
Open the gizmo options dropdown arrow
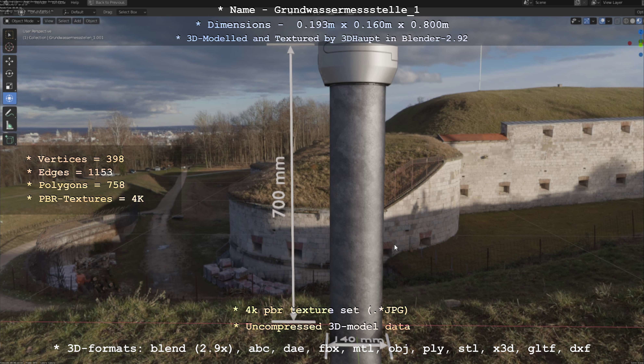pos(593,21)
